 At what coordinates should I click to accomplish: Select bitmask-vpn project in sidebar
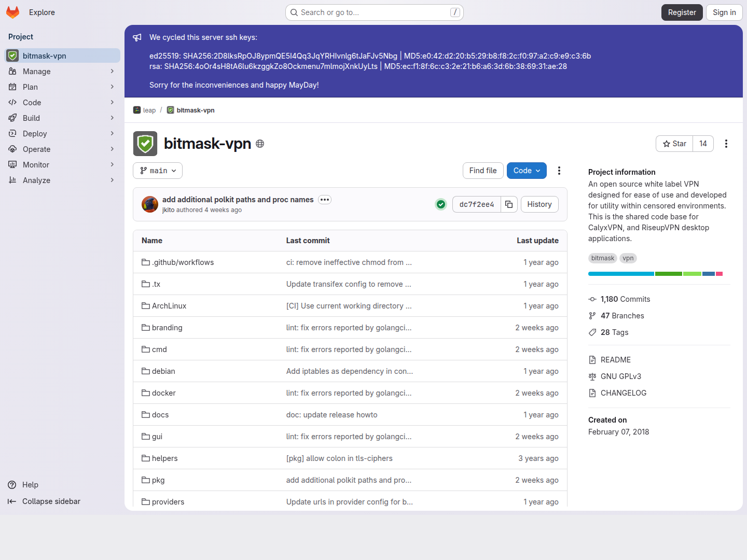tap(62, 55)
